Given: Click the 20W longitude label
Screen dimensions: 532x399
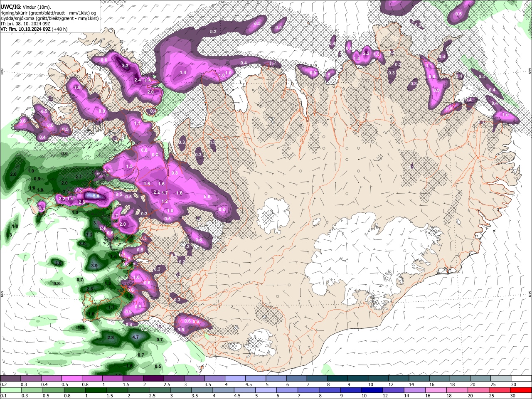Looking at the screenshot, I should point(221,2).
